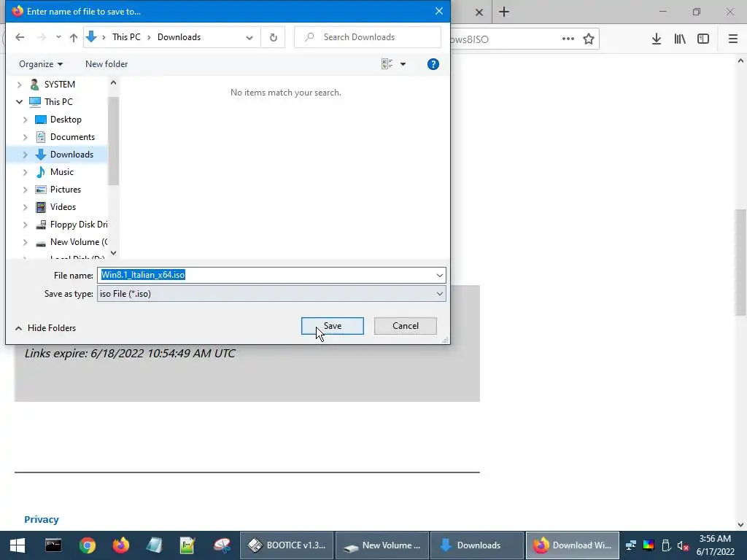Collapse the This PC tree node
Viewport: 747px width, 560px height.
[19, 102]
